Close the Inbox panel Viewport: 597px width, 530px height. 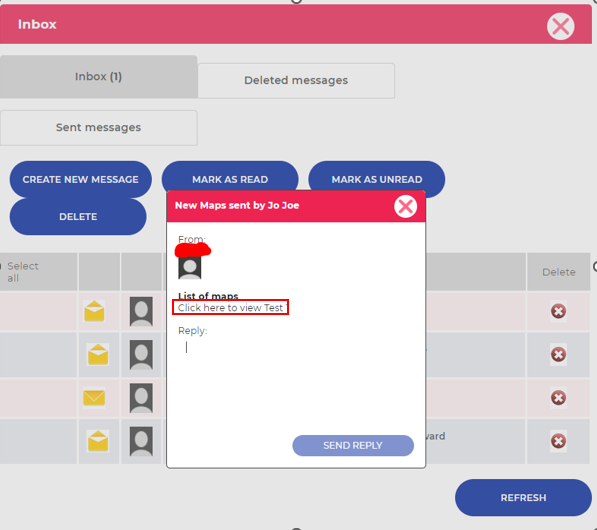[x=560, y=26]
